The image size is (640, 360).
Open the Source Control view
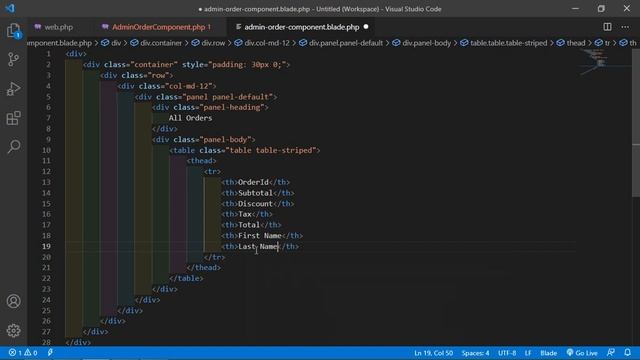pos(13,60)
